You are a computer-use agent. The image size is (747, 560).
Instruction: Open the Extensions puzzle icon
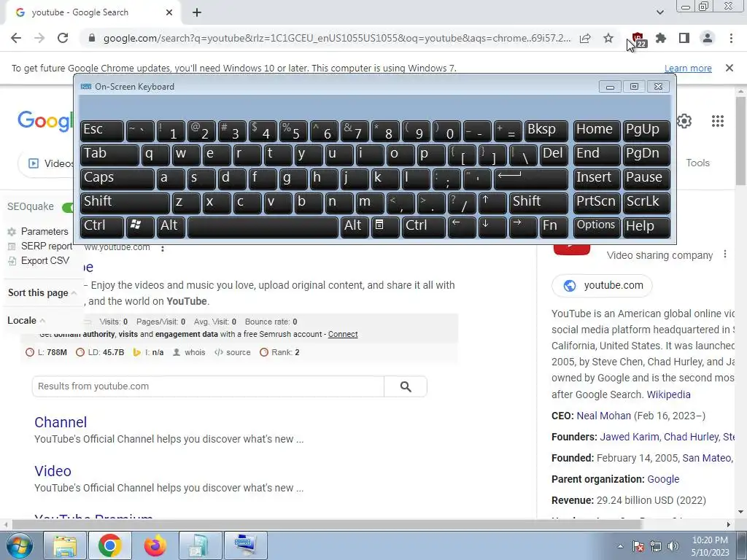(x=661, y=38)
